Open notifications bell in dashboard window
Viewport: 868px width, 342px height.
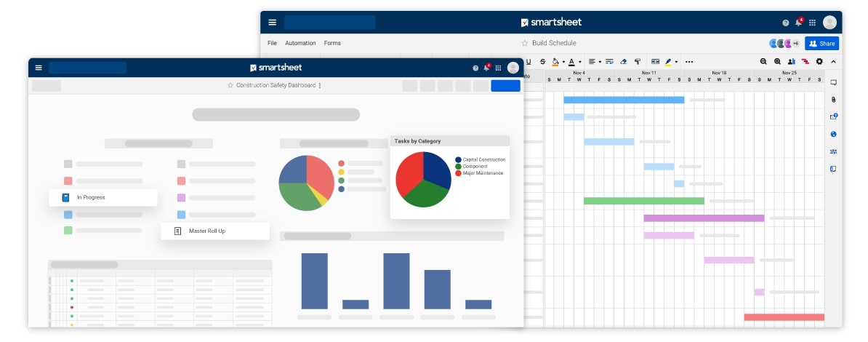click(x=486, y=68)
